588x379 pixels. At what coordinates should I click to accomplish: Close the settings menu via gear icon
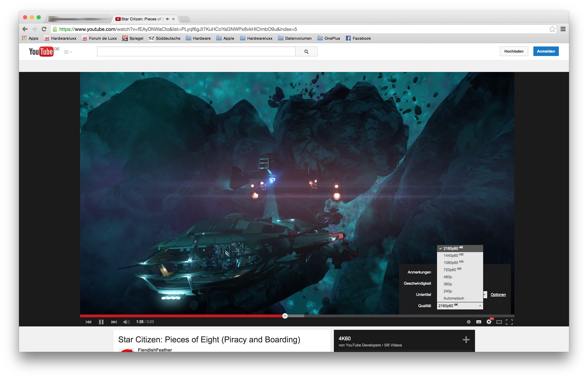pyautogui.click(x=489, y=322)
